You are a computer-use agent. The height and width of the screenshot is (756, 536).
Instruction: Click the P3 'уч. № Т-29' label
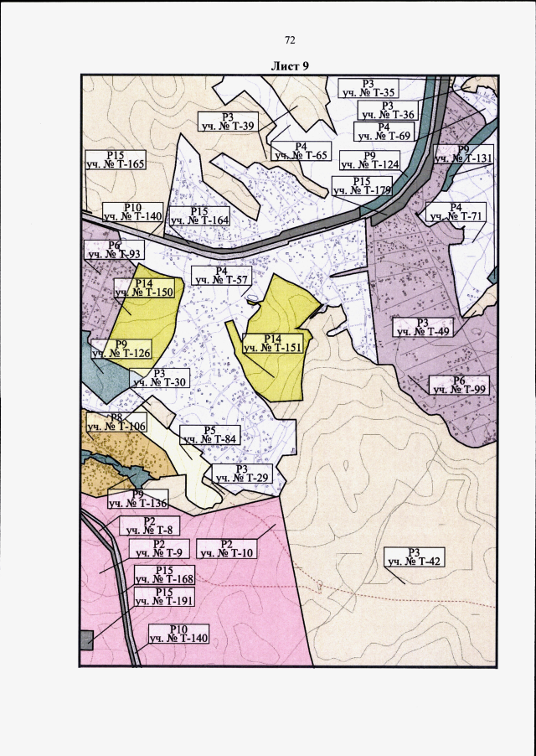pyautogui.click(x=241, y=477)
